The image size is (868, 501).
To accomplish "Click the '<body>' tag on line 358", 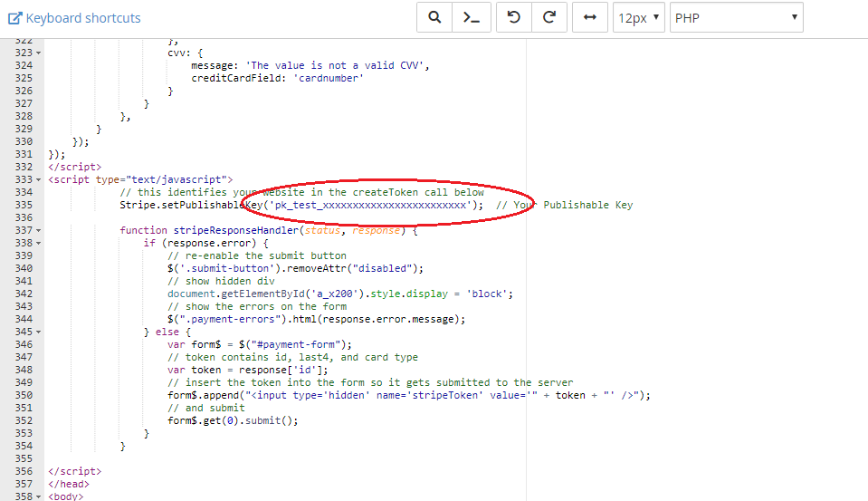I will (66, 496).
